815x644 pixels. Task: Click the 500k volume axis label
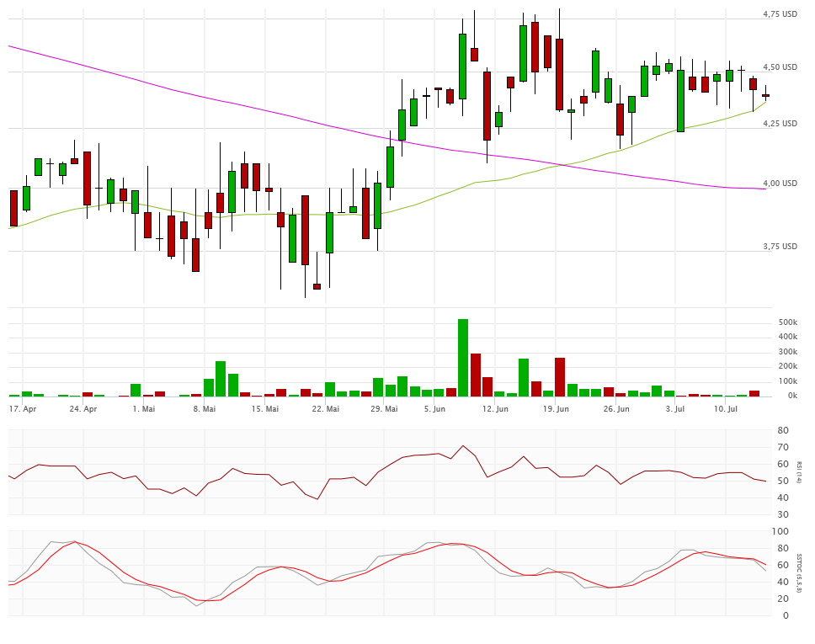(787, 322)
